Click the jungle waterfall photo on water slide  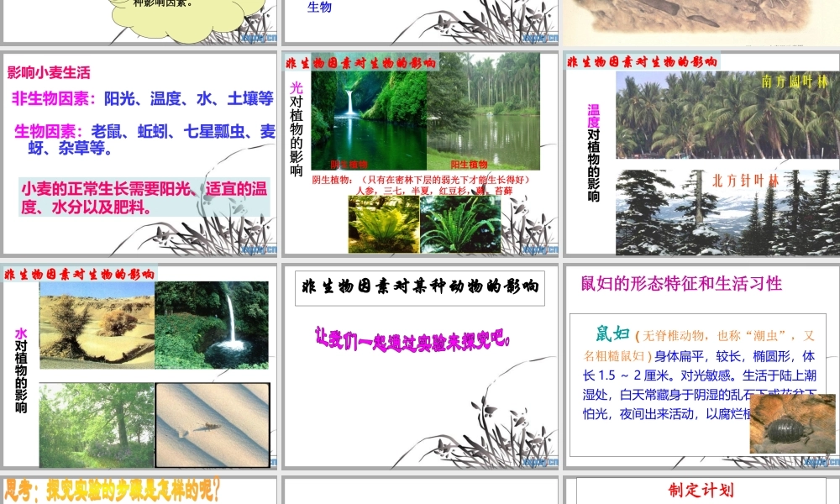(212, 325)
